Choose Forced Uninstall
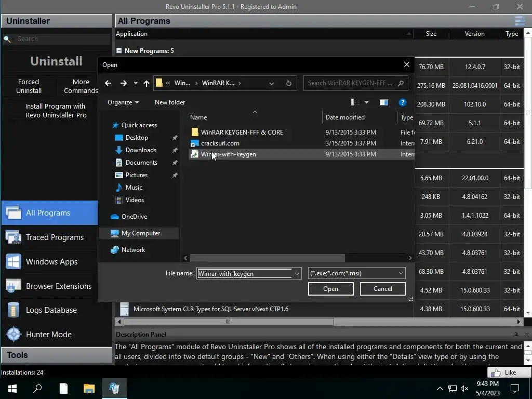Image resolution: width=532 pixels, height=399 pixels. click(29, 86)
